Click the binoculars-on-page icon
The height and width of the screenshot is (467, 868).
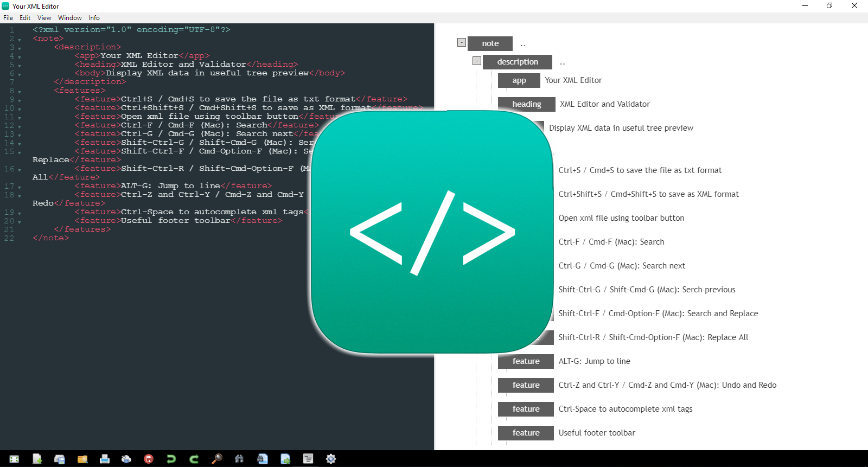263,459
